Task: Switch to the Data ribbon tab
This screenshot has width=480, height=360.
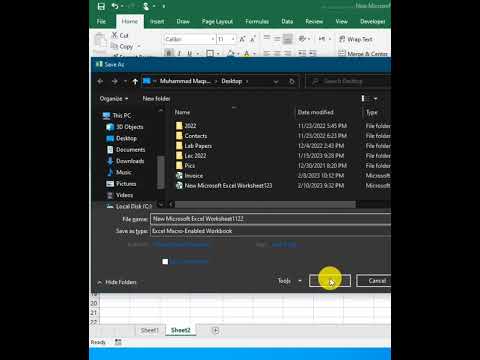Action: click(287, 21)
